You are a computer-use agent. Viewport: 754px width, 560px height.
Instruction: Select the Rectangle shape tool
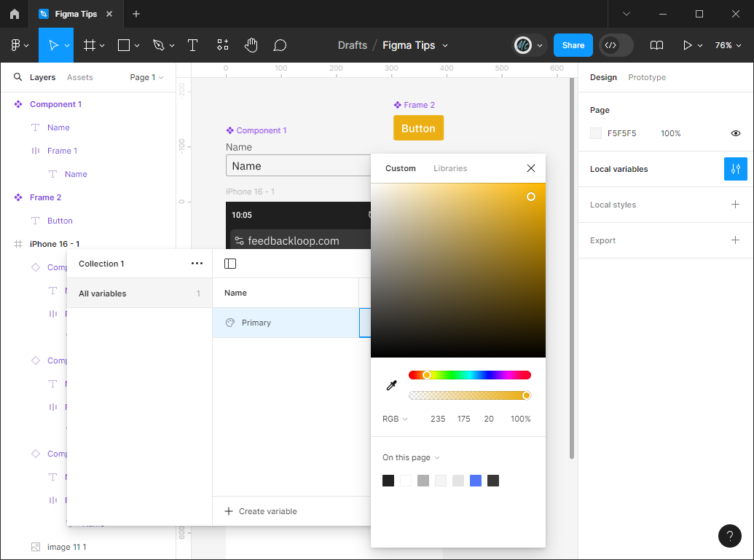(124, 45)
